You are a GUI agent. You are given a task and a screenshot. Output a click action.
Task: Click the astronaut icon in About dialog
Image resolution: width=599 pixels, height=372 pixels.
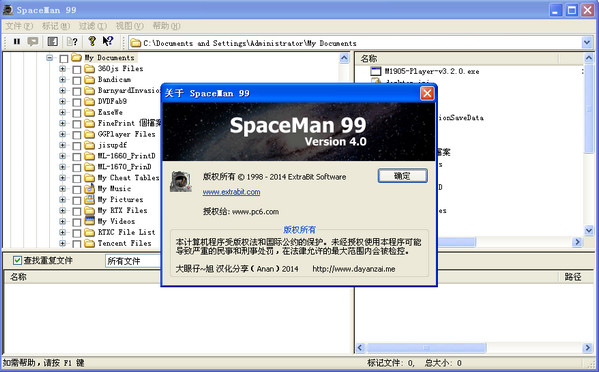pyautogui.click(x=181, y=181)
